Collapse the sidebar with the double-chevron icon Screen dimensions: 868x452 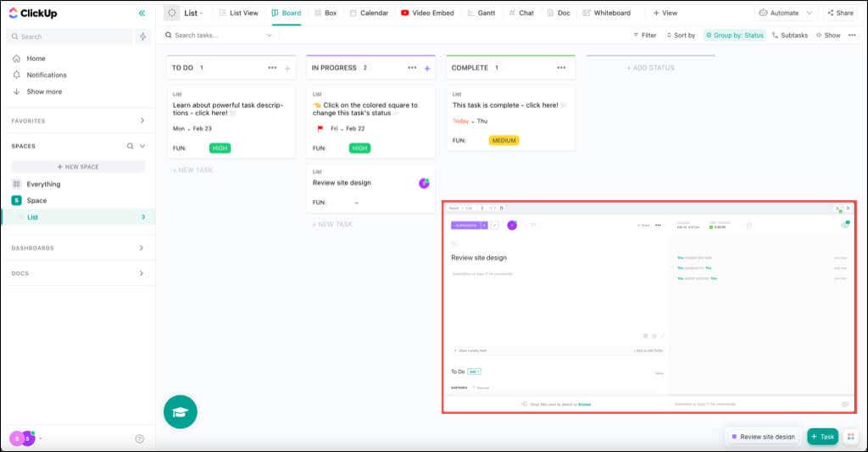pyautogui.click(x=142, y=13)
